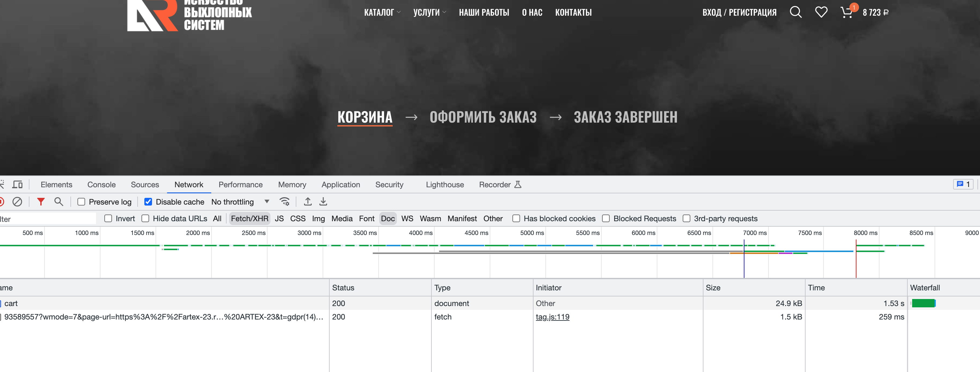Screen dimensions: 980x372
Task: Clear the network log
Action: click(x=17, y=202)
